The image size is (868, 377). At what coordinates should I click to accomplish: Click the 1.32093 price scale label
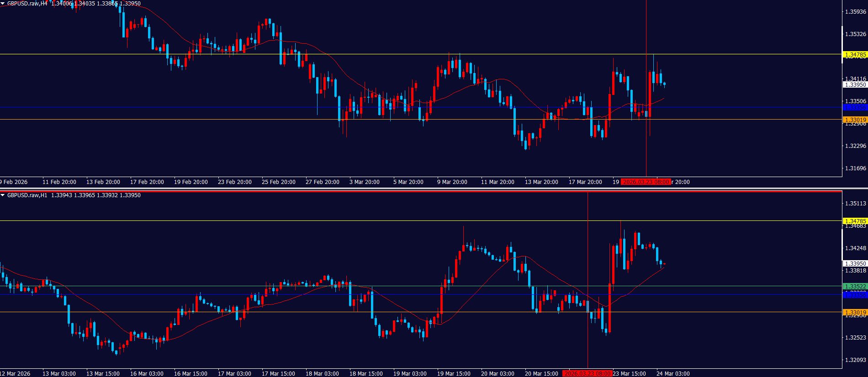click(855, 360)
